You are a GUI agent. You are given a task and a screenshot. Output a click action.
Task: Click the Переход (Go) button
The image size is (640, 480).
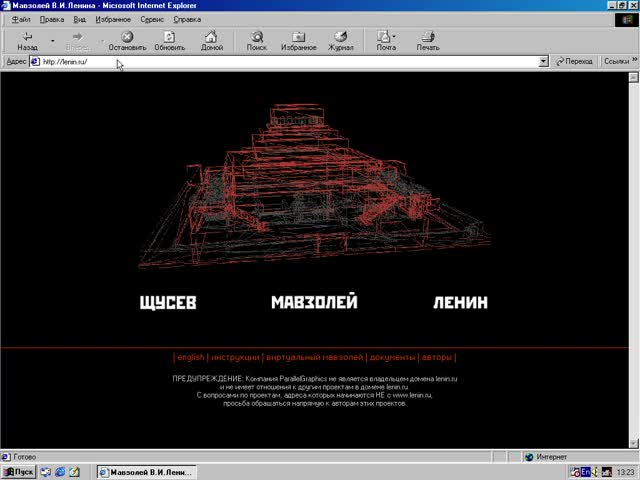click(573, 61)
